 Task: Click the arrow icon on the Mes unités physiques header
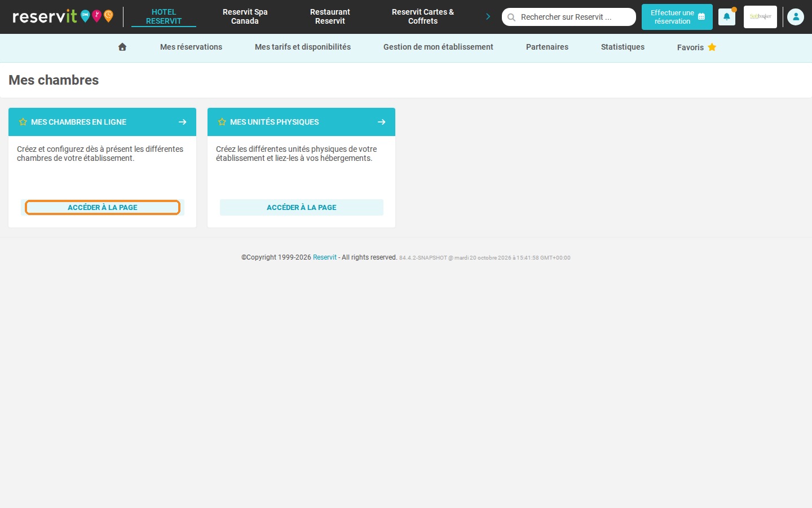click(x=382, y=122)
